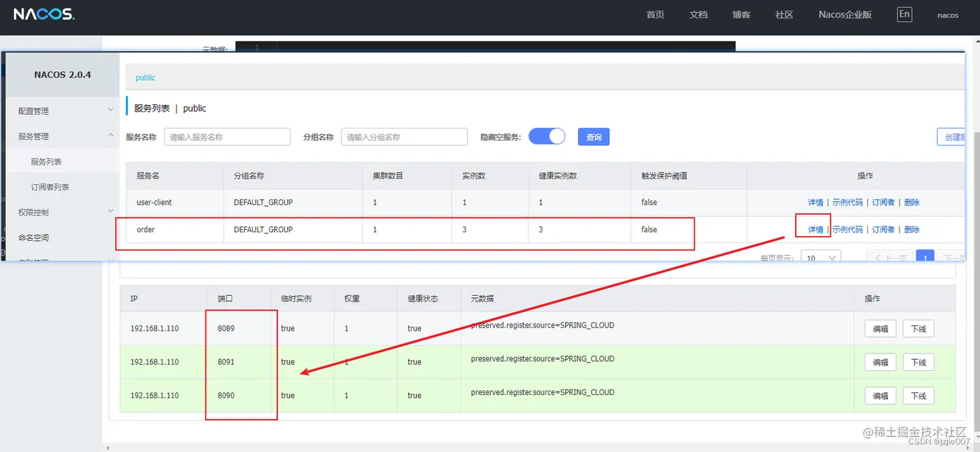
Task: Open 示例代码 for user-client service
Action: coord(848,202)
